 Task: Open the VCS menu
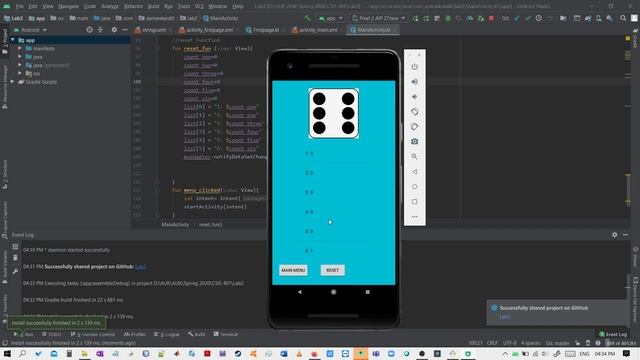[199, 6]
